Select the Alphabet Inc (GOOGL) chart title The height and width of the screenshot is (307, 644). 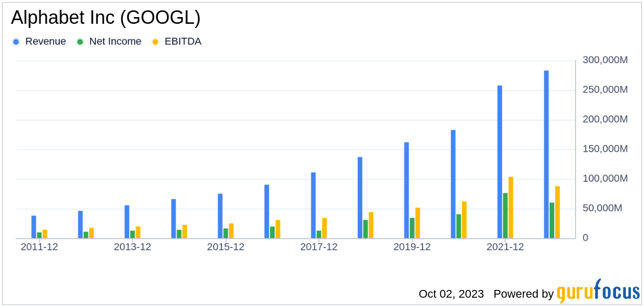point(106,18)
